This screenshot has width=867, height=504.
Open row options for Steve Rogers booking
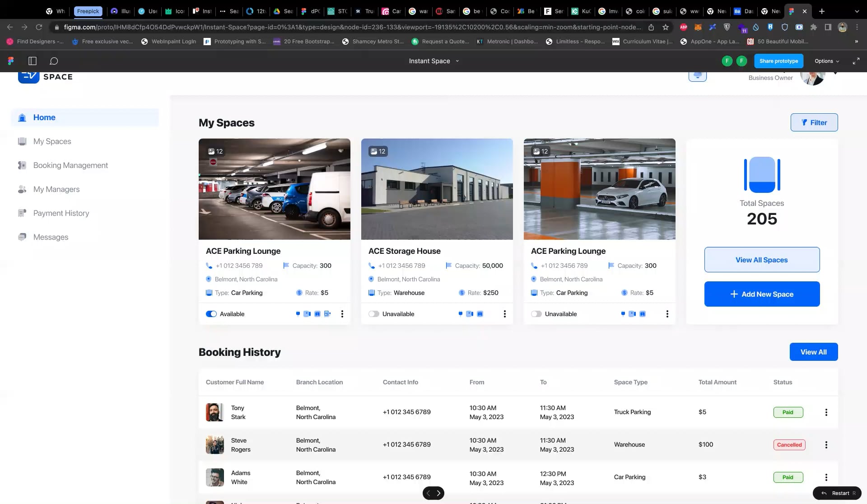pos(826,445)
